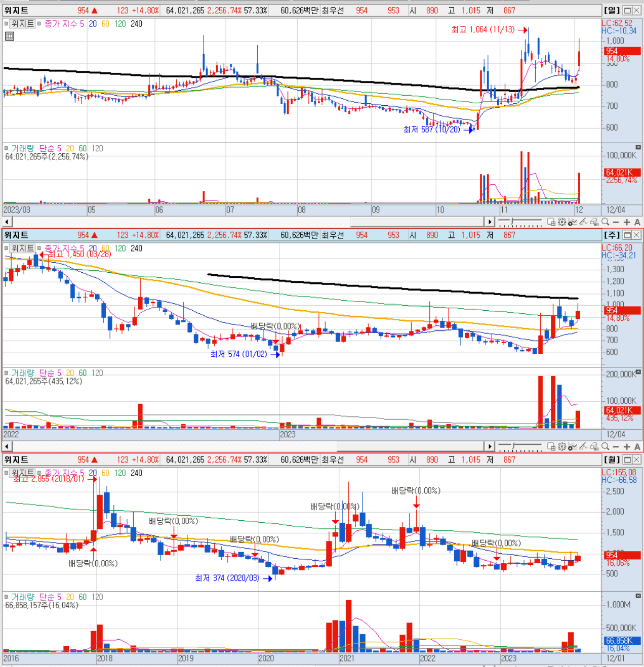The width and height of the screenshot is (644, 667).
Task: Select the [주] period label
Action: click(612, 235)
